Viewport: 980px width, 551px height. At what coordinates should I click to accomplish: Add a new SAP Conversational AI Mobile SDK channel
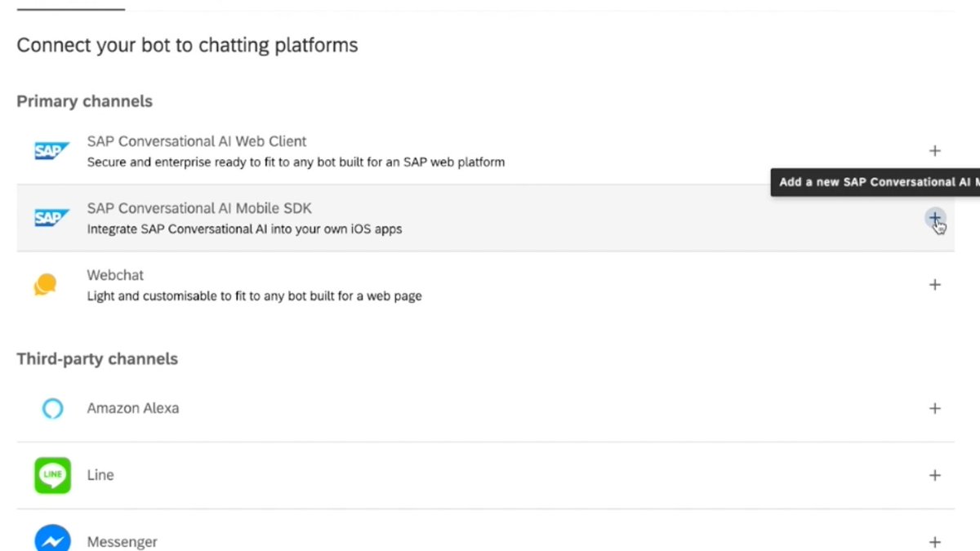(935, 217)
